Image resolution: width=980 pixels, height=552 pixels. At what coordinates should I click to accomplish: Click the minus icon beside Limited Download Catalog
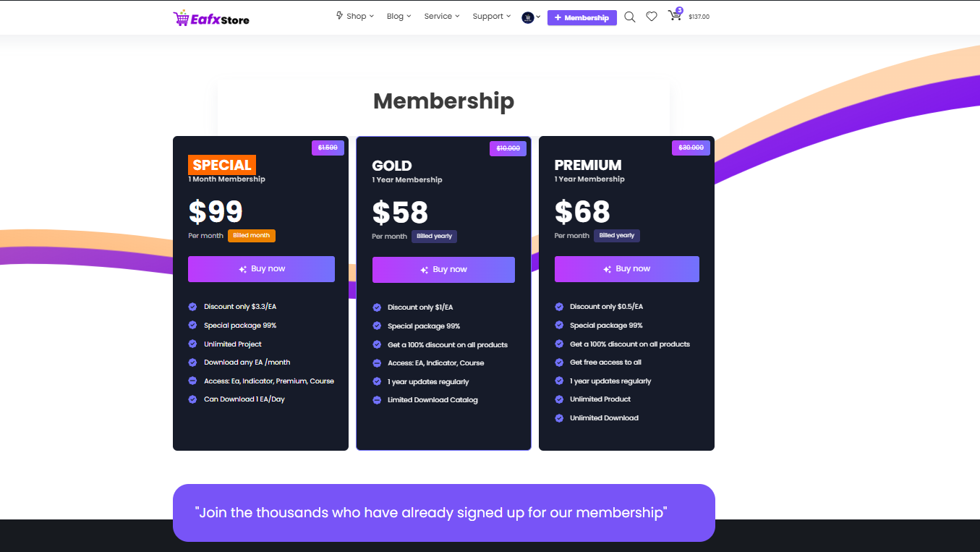tap(377, 400)
